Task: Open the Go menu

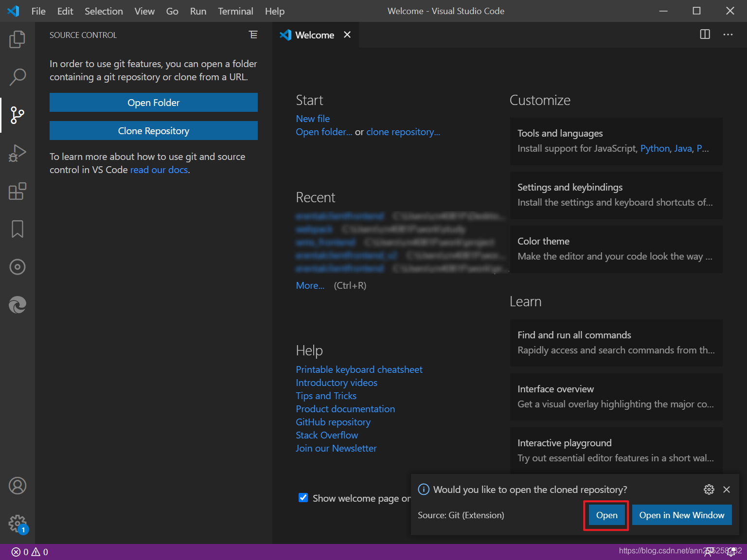Action: tap(172, 11)
